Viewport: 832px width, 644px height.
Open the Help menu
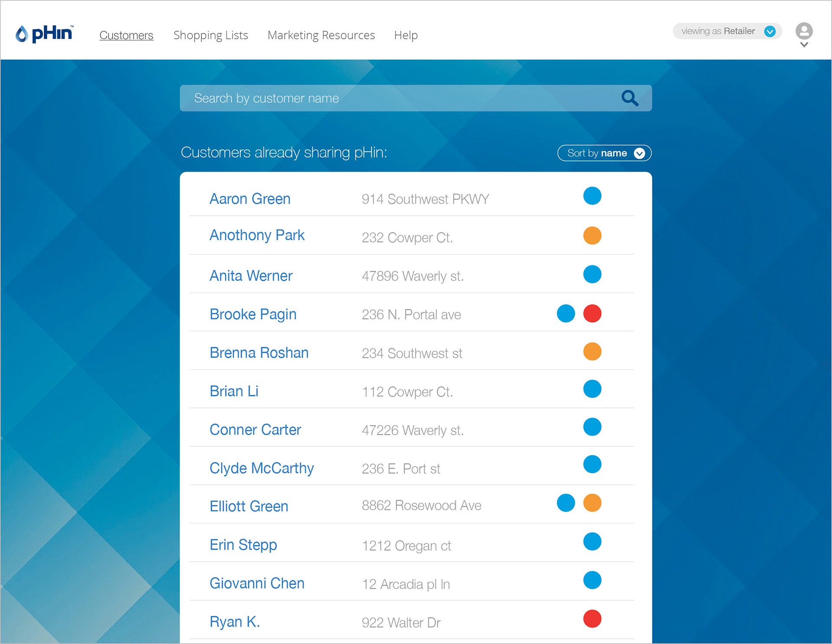pyautogui.click(x=406, y=35)
